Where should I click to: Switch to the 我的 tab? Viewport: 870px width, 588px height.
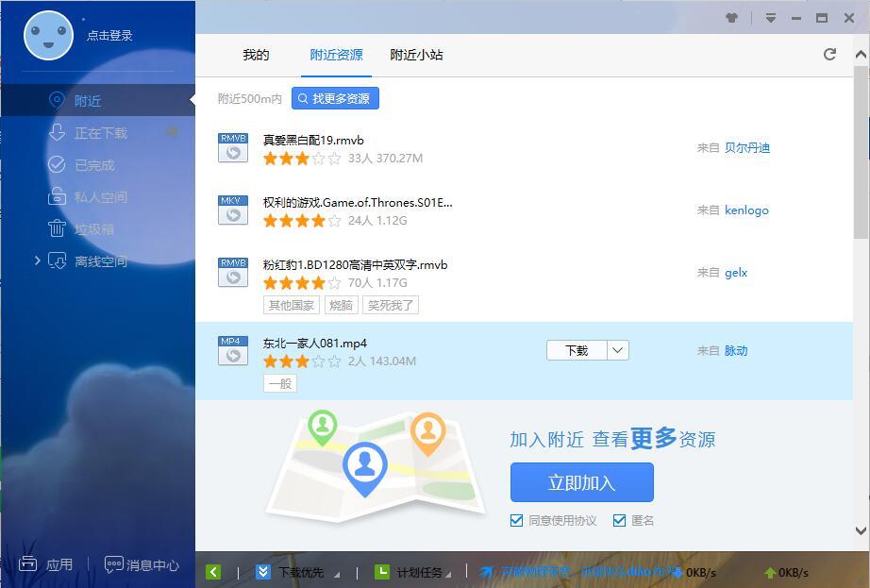(x=256, y=55)
